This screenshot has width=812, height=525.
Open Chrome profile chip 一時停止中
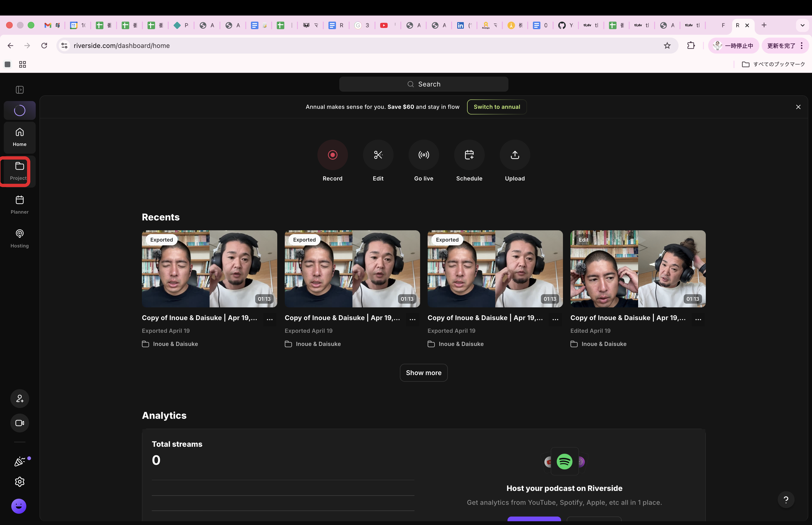pyautogui.click(x=733, y=46)
